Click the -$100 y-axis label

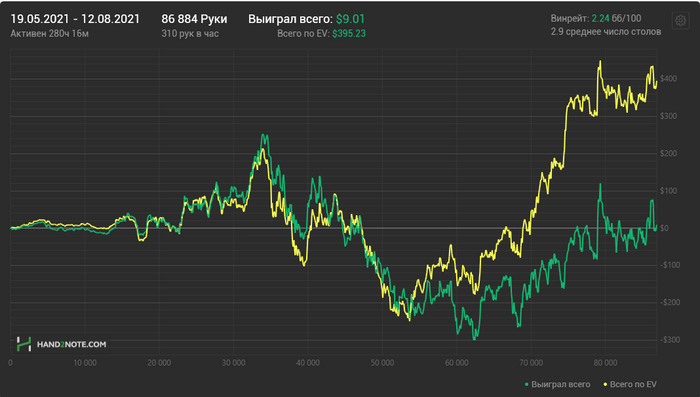(670, 265)
